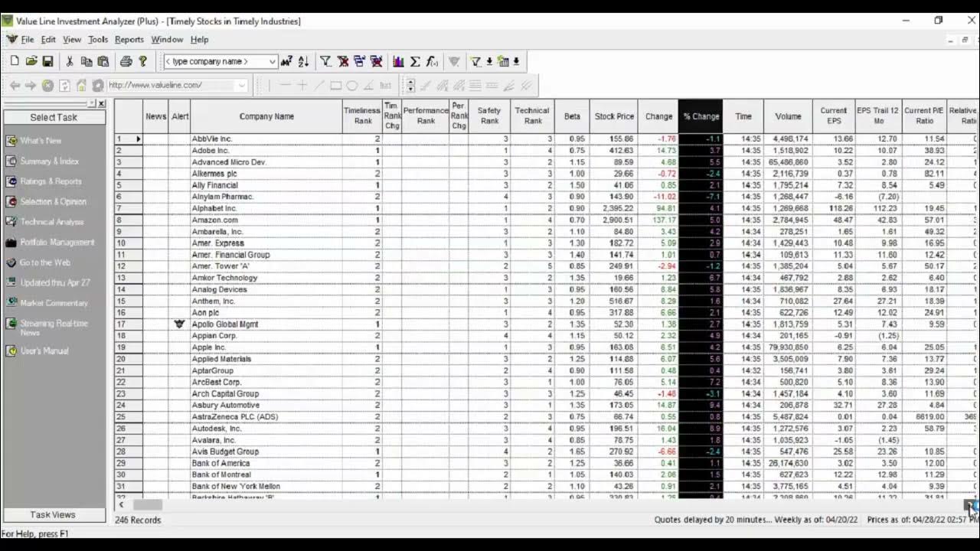
Task: Click the Cut scissors icon
Action: 69,61
